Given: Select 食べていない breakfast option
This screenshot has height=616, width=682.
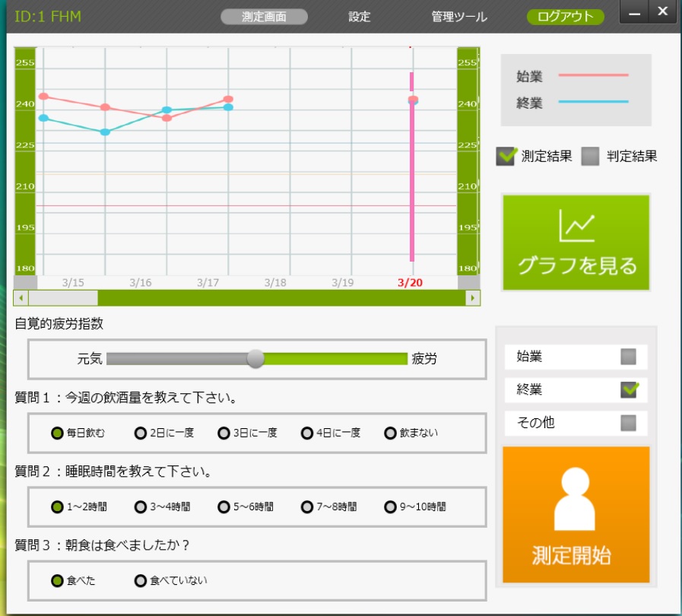Looking at the screenshot, I should point(140,581).
